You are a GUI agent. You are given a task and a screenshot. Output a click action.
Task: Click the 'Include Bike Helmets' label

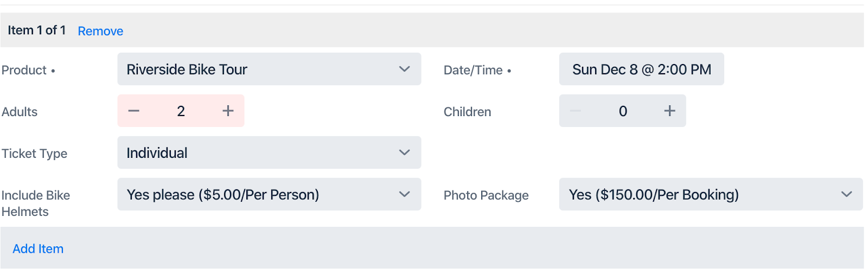tap(36, 203)
